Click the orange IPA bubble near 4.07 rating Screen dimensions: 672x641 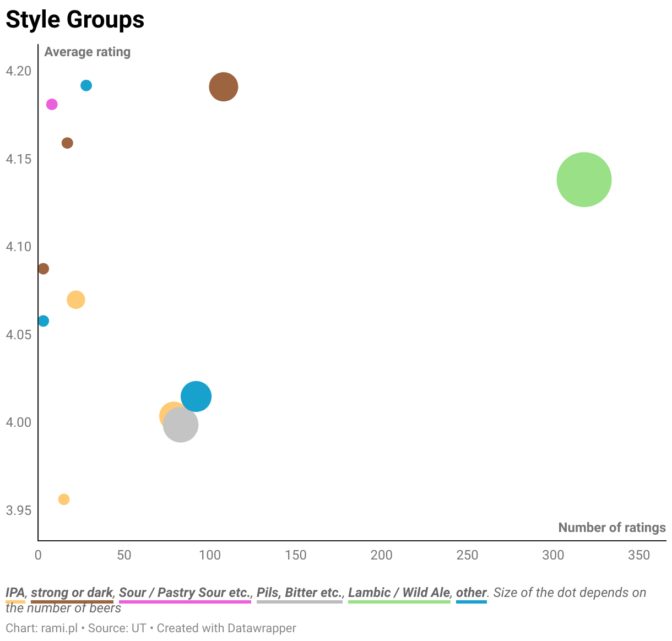[x=76, y=300]
